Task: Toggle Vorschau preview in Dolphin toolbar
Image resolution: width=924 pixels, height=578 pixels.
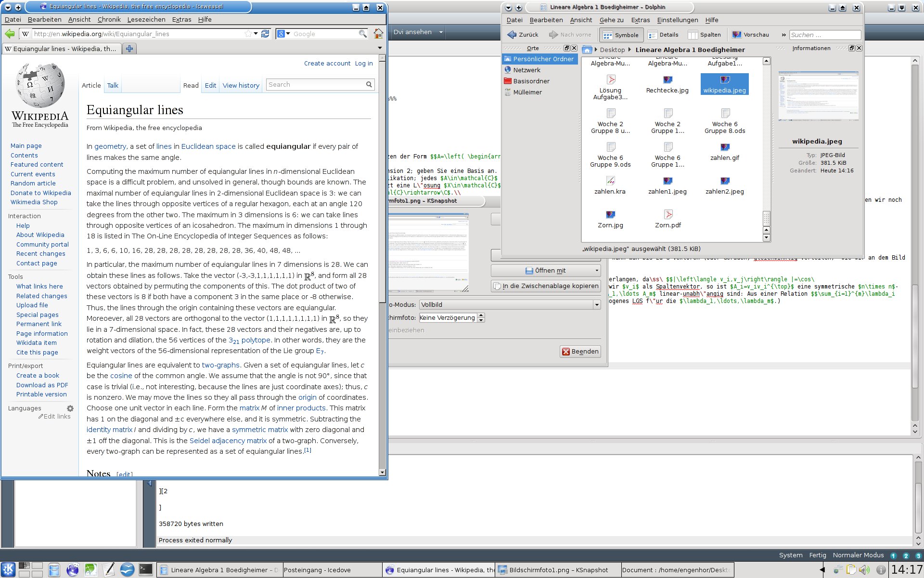Action: click(x=751, y=35)
